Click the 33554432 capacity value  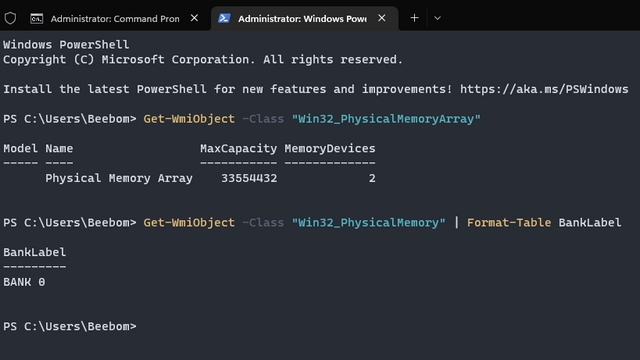coord(249,178)
